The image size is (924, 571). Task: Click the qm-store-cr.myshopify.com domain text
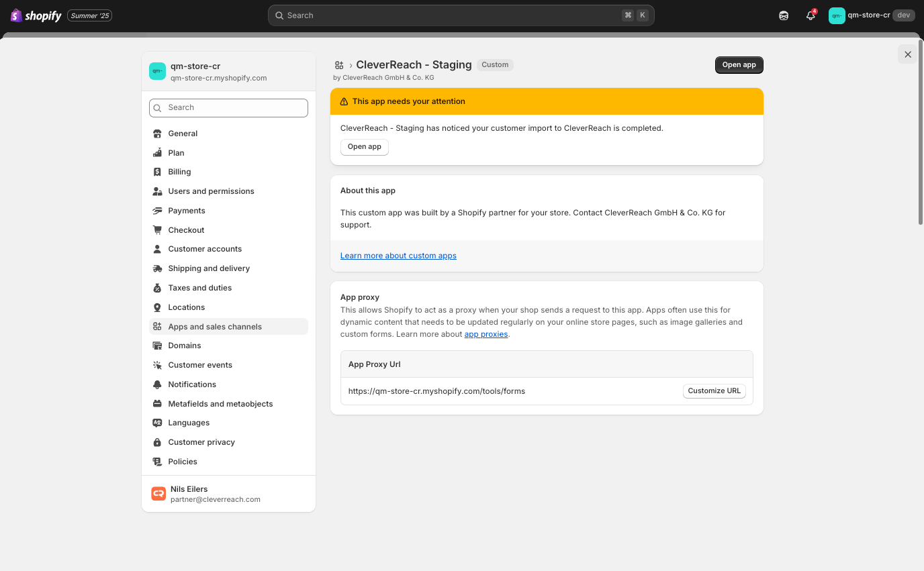[219, 78]
